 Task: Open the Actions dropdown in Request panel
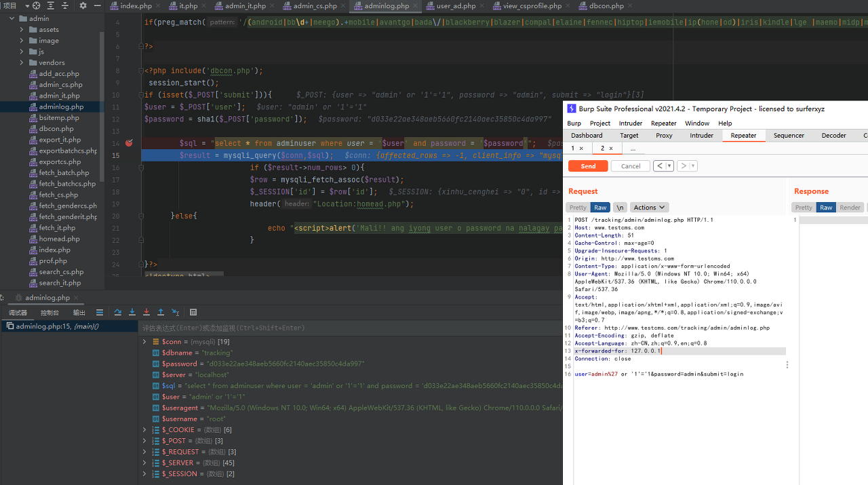pos(650,208)
